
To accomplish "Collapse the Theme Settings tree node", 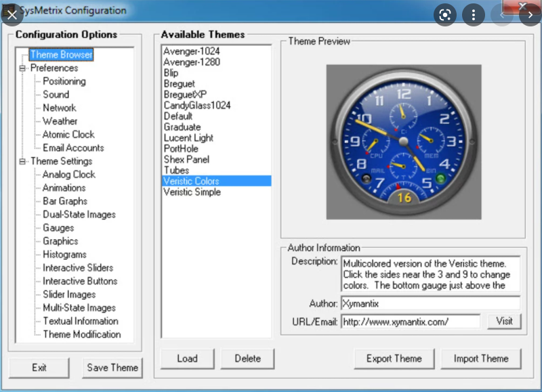I will click(x=22, y=161).
